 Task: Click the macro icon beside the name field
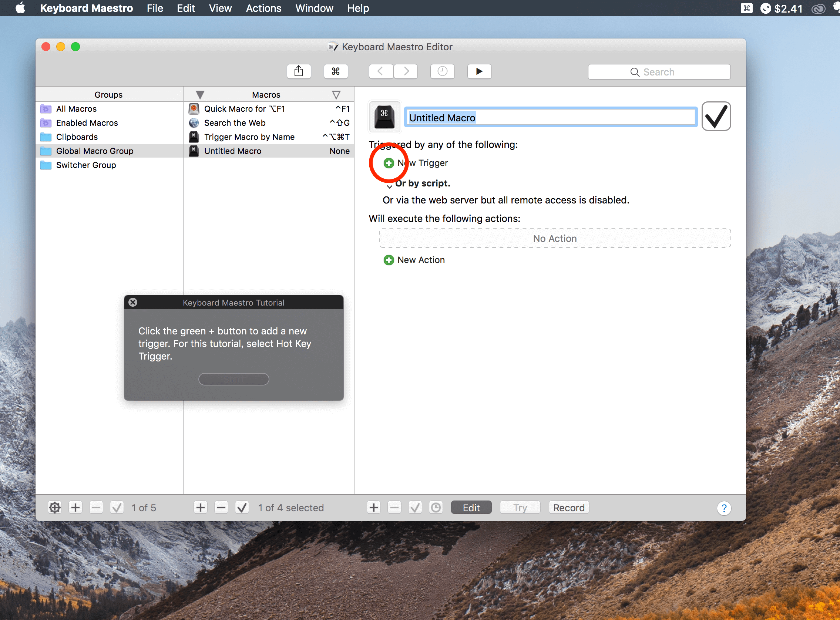(x=385, y=117)
